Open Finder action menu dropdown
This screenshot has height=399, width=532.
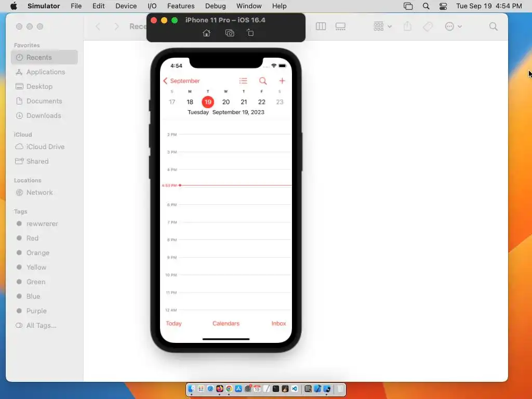453,26
